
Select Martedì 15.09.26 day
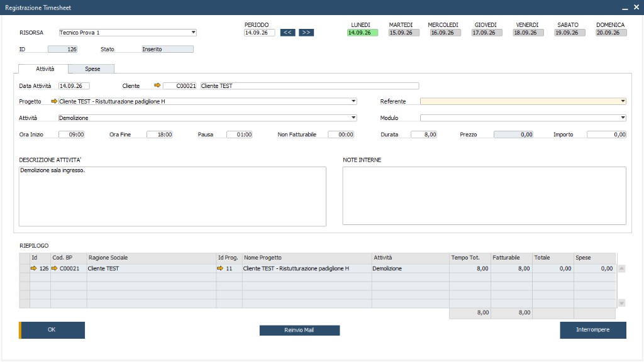pos(404,33)
